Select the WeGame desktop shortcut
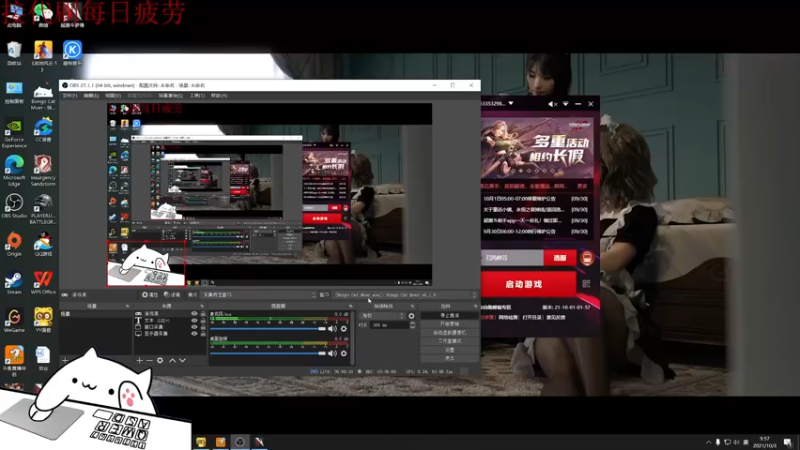This screenshot has height=450, width=800. coord(14,320)
